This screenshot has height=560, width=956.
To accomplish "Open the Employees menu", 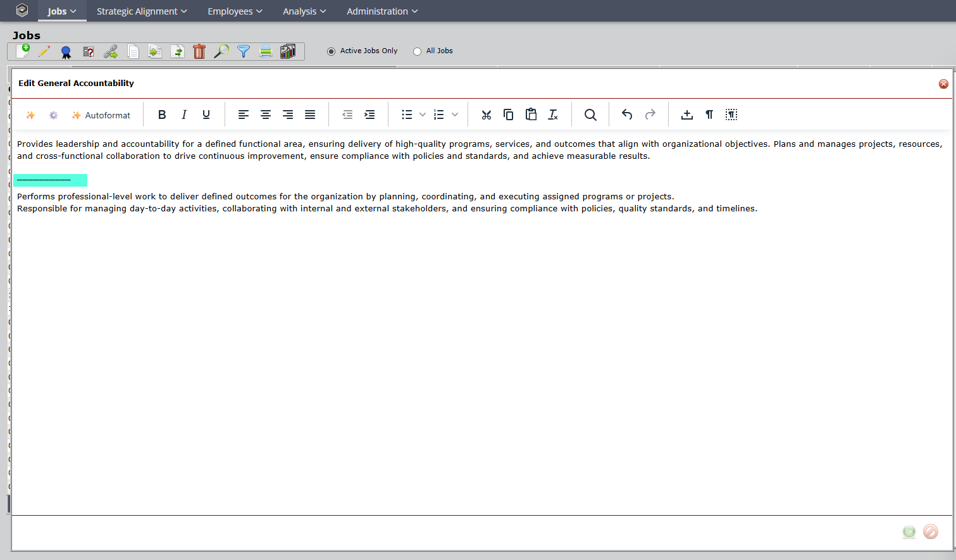I will pyautogui.click(x=235, y=11).
